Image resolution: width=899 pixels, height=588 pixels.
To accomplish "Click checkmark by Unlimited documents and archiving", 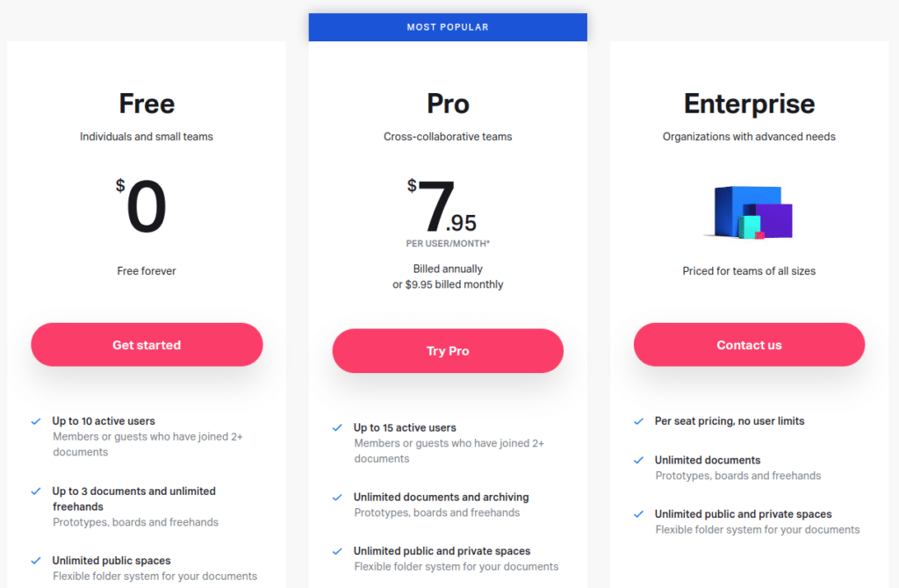I will click(x=337, y=498).
